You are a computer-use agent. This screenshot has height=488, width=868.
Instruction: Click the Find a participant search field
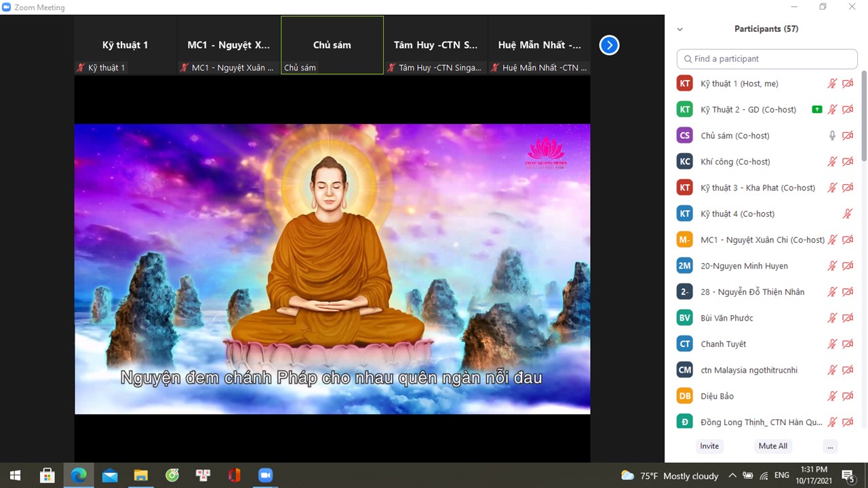click(767, 59)
